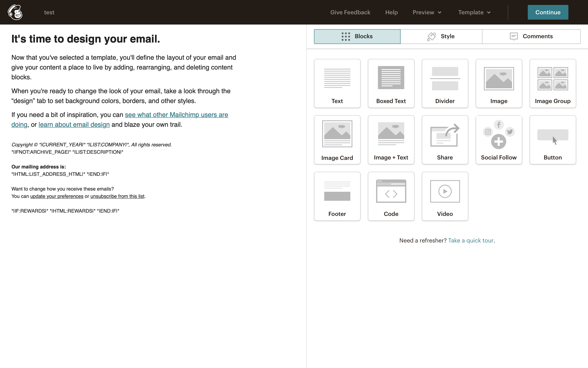This screenshot has height=368, width=588.
Task: Click Give Feedback in top bar
Action: 350,12
